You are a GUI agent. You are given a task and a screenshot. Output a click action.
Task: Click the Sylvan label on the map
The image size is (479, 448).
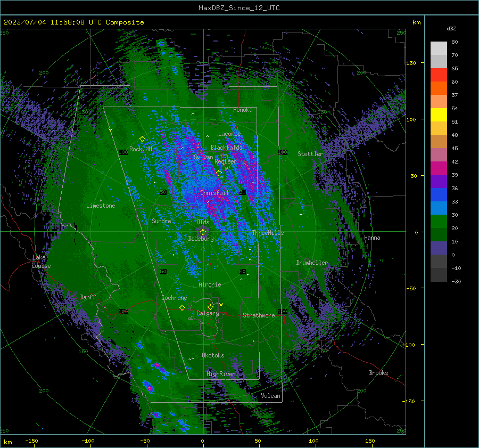pyautogui.click(x=203, y=157)
